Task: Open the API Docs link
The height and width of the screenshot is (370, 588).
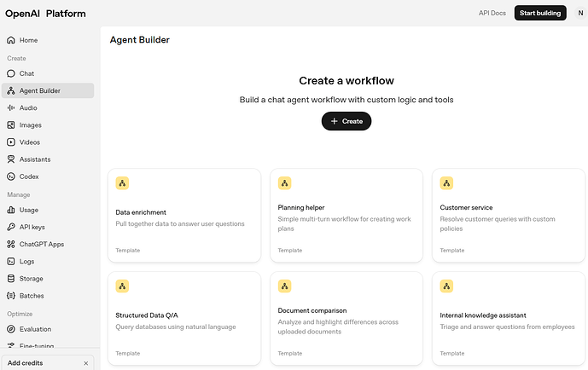Action: tap(492, 13)
